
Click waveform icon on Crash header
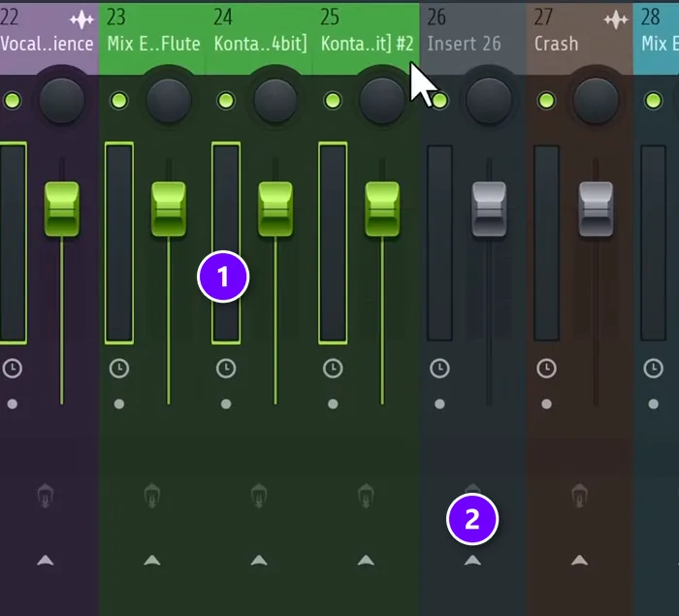pyautogui.click(x=616, y=19)
